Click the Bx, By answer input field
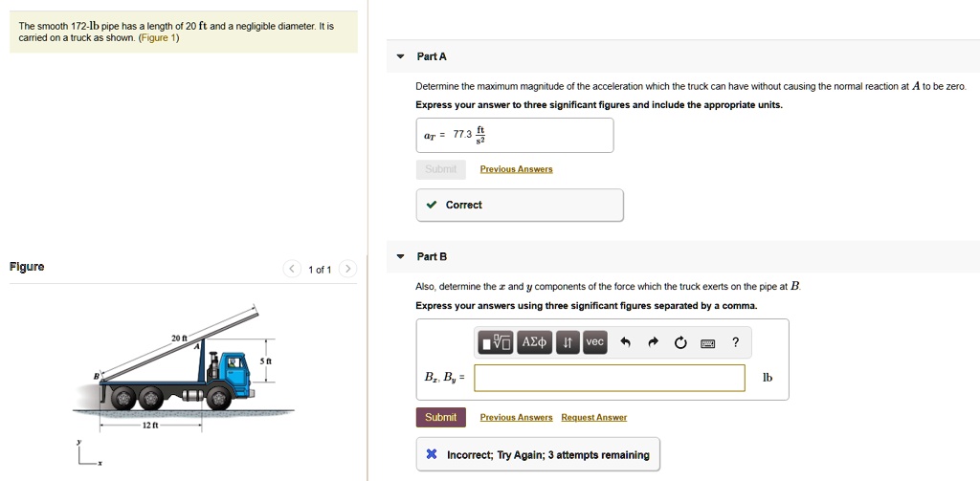The image size is (980, 481). pos(609,378)
